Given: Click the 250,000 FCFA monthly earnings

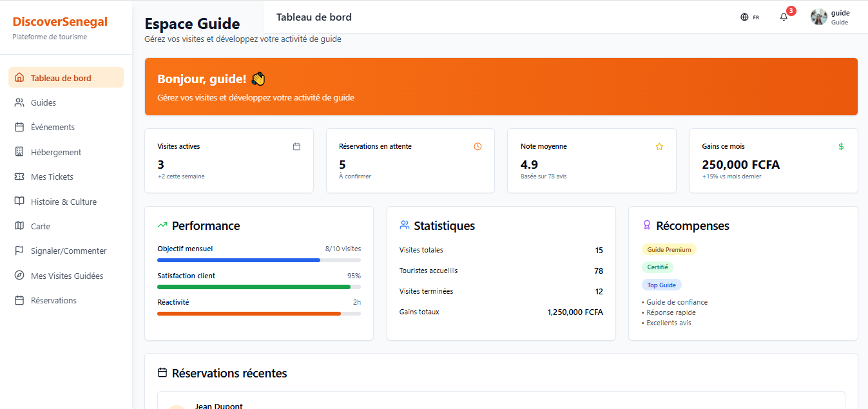Looking at the screenshot, I should (740, 164).
